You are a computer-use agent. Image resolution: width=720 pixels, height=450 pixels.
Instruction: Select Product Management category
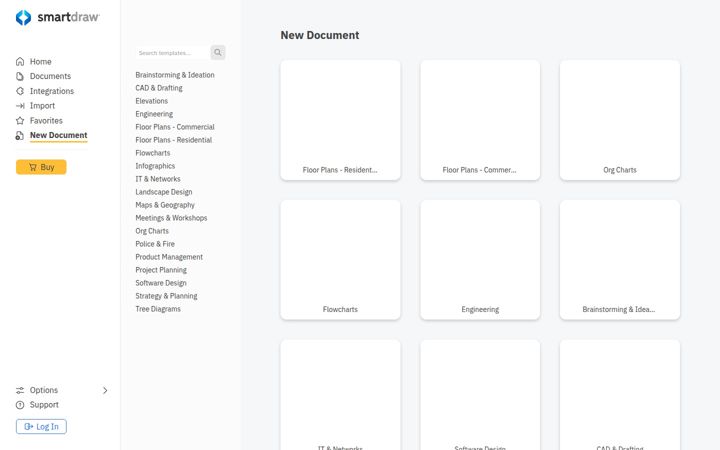[x=169, y=257]
